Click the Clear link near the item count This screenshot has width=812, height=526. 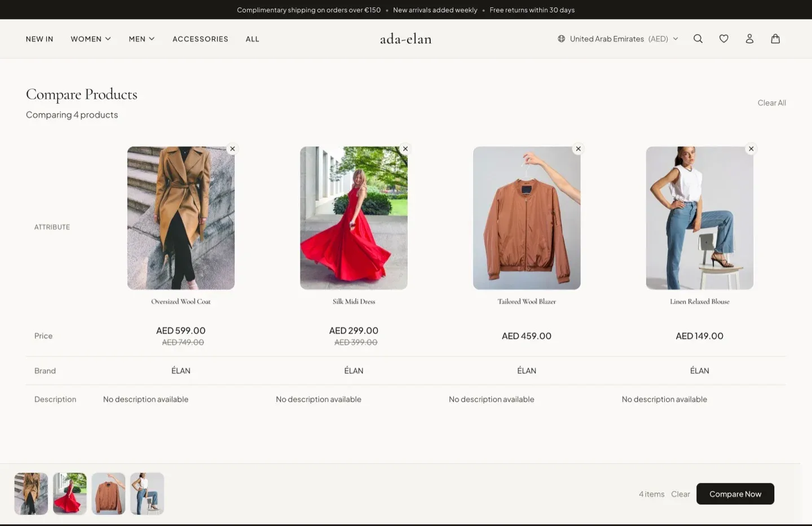pos(680,493)
